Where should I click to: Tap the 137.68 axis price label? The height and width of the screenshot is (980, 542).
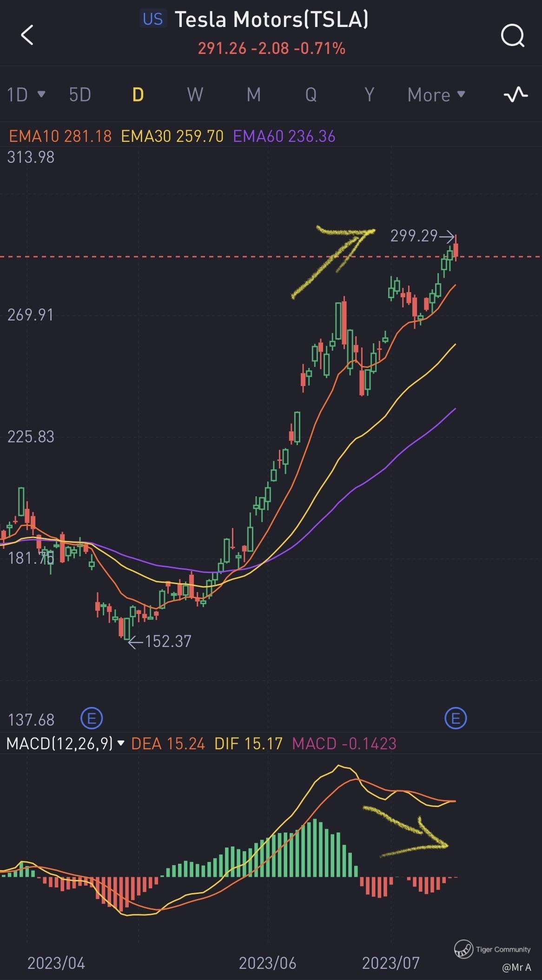[31, 720]
